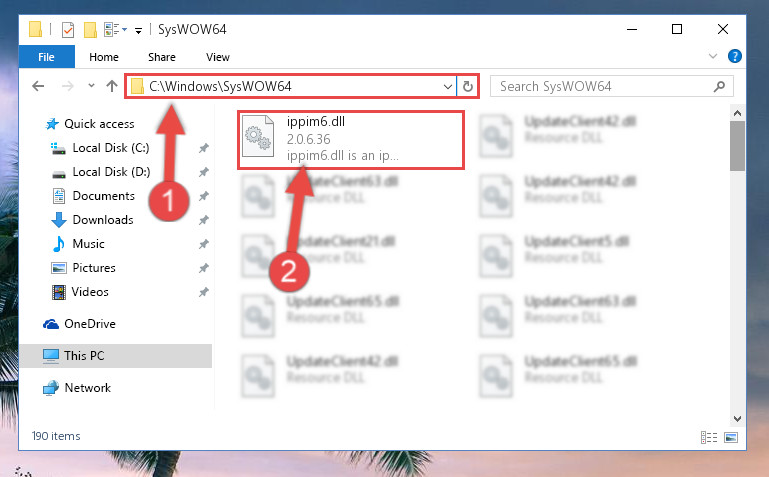Switch to large icons view in status bar

point(731,437)
